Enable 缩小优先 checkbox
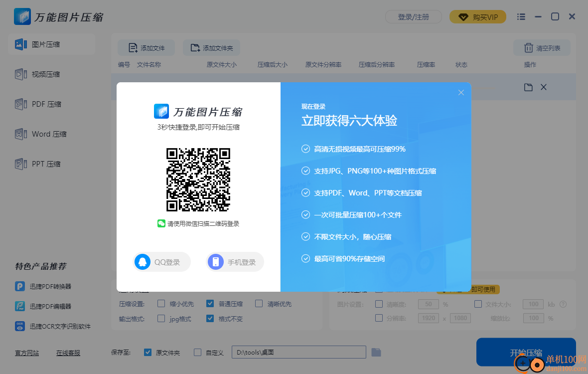 pos(161,304)
